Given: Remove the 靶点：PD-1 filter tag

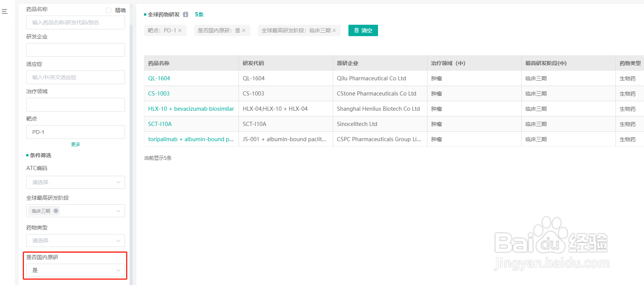Looking at the screenshot, I should coord(180,30).
